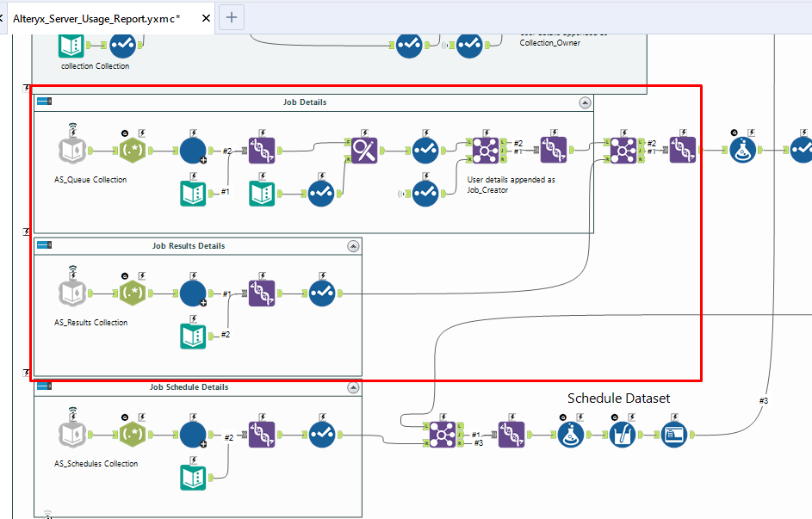Select the Text Input tool feeding the Select tool

(x=262, y=194)
